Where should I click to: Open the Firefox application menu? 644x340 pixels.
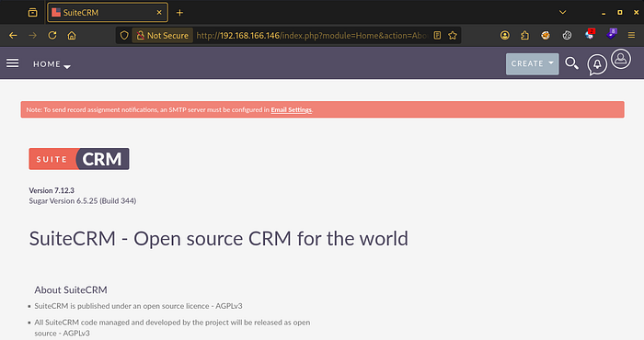[x=632, y=36]
